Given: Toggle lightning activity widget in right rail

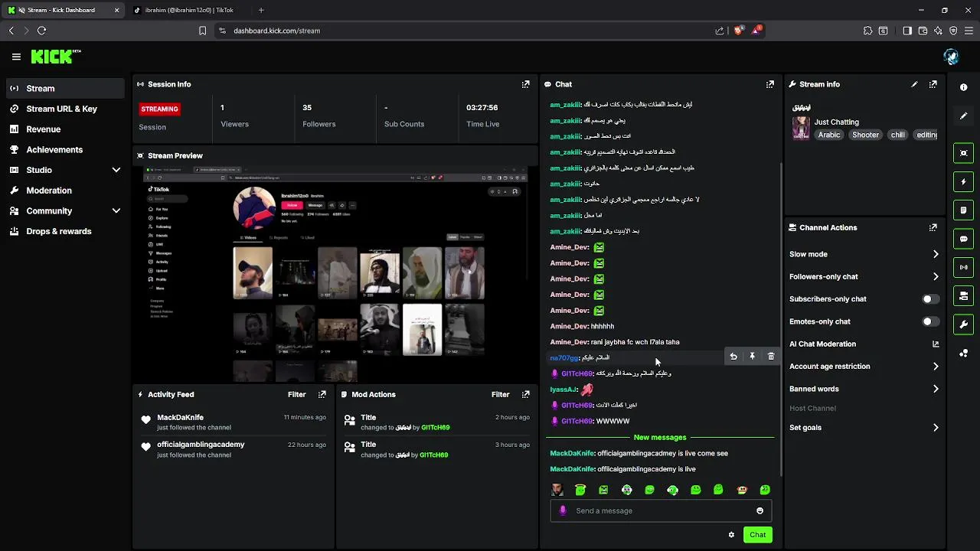Looking at the screenshot, I should point(963,181).
